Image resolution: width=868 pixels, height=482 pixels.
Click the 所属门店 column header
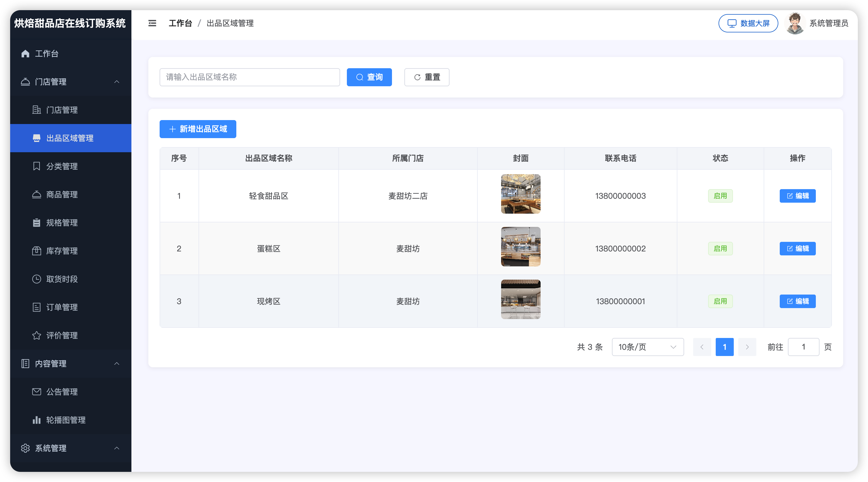[408, 158]
